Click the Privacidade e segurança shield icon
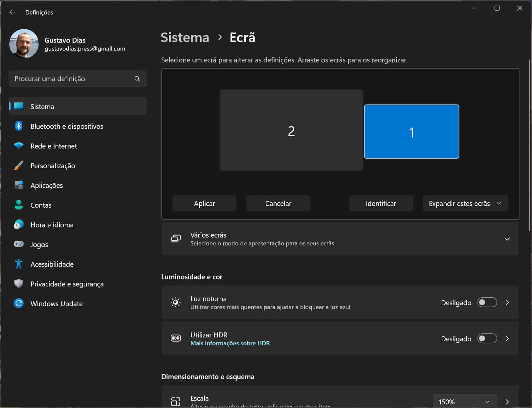 point(19,283)
